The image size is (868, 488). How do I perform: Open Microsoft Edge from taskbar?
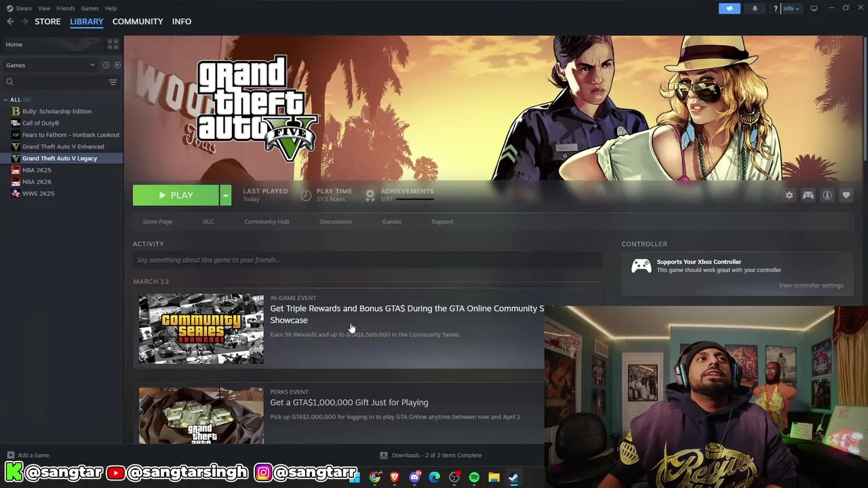click(x=435, y=478)
